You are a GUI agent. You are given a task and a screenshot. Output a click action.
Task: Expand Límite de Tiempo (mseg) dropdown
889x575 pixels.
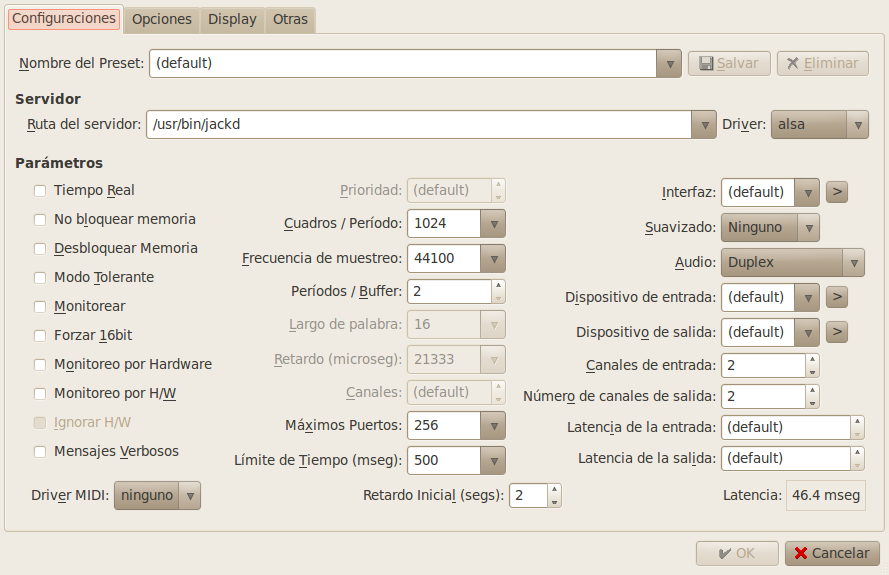493,461
